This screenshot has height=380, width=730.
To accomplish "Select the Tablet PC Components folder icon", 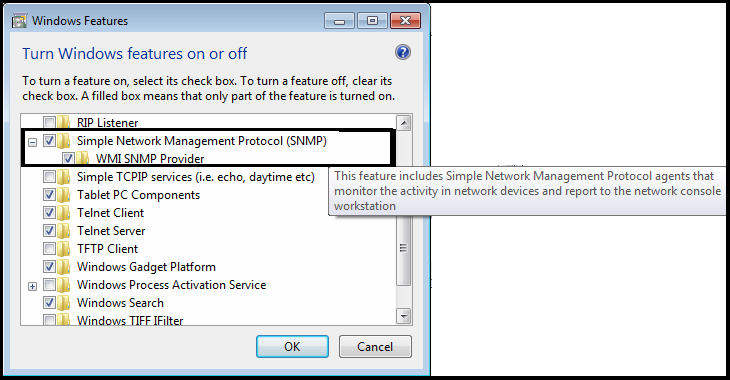I will coord(64,195).
